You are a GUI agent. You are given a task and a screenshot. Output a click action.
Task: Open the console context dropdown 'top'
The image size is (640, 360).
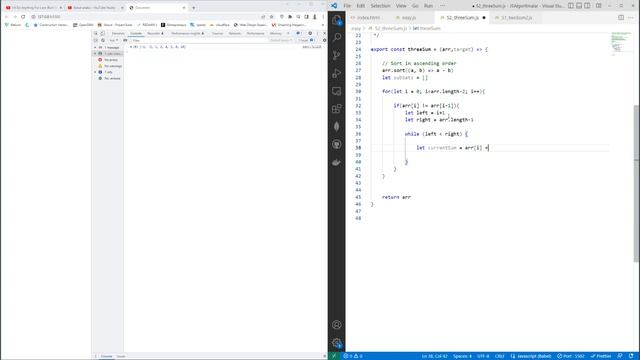point(113,40)
